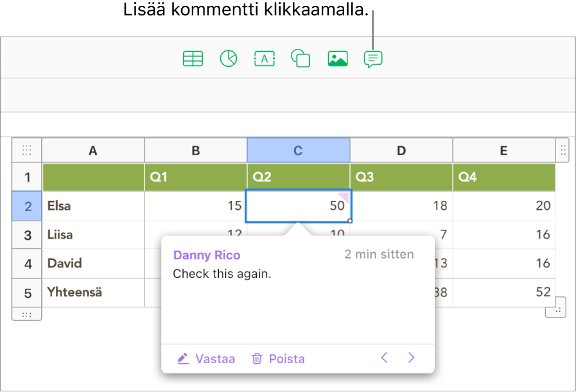Viewport: 576px width, 392px height.
Task: Go to the next comment
Action: click(412, 358)
